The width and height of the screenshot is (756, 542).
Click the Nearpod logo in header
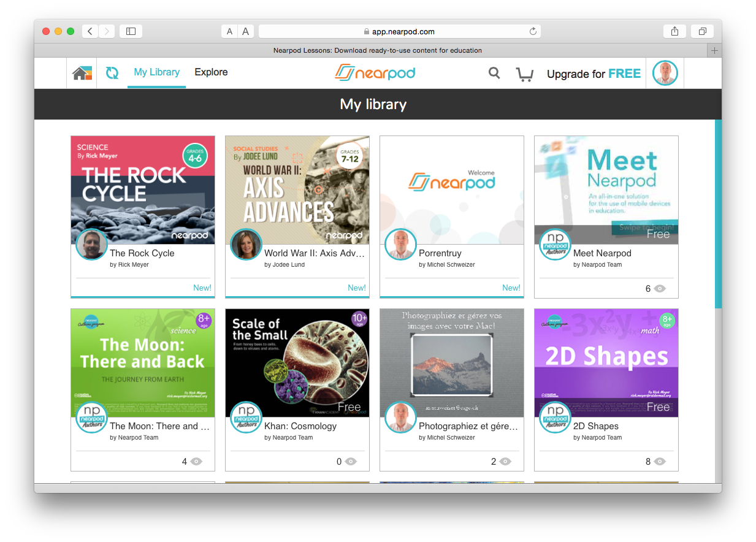click(x=375, y=74)
